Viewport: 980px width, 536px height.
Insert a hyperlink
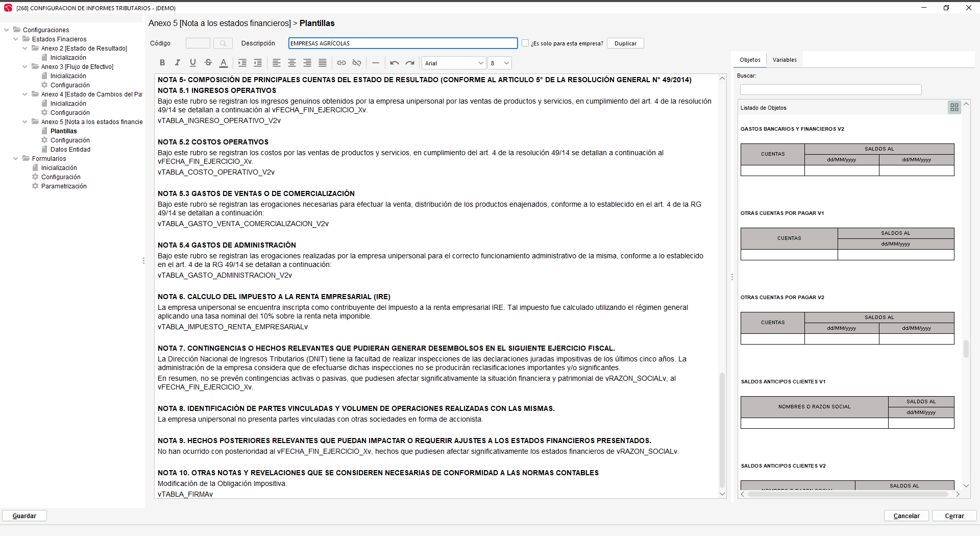coord(341,63)
